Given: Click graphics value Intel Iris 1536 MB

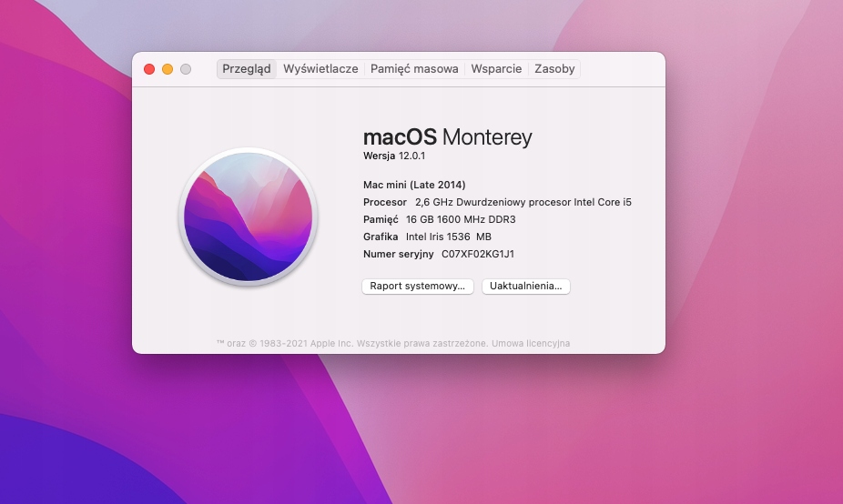Looking at the screenshot, I should pos(449,237).
